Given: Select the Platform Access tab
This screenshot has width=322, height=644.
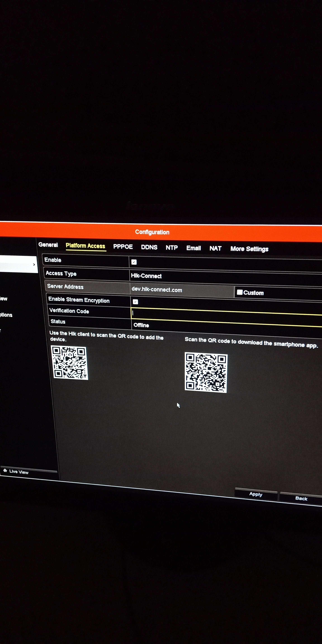Looking at the screenshot, I should pyautogui.click(x=85, y=246).
